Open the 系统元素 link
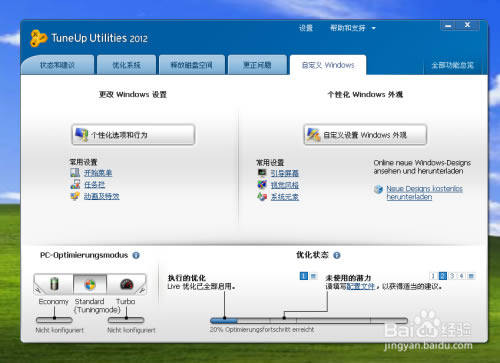Image resolution: width=500 pixels, height=363 pixels. coord(284,197)
